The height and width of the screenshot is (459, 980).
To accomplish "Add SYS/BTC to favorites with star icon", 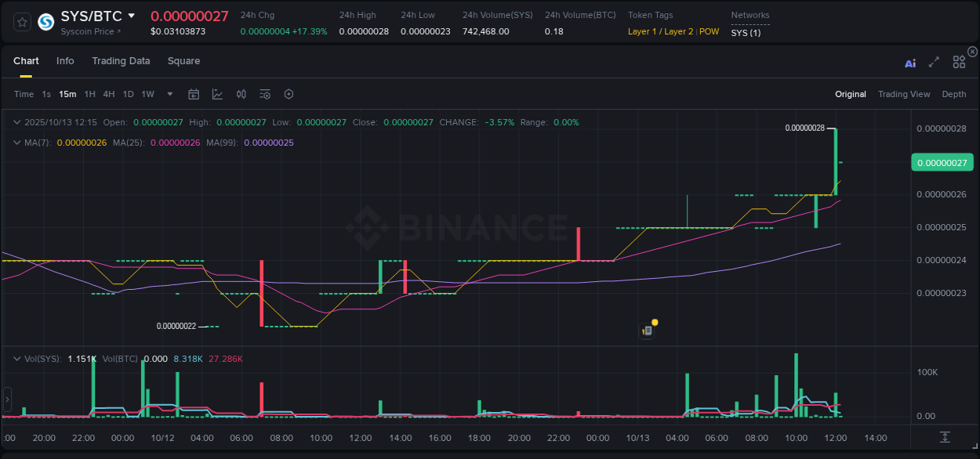I will pyautogui.click(x=21, y=21).
